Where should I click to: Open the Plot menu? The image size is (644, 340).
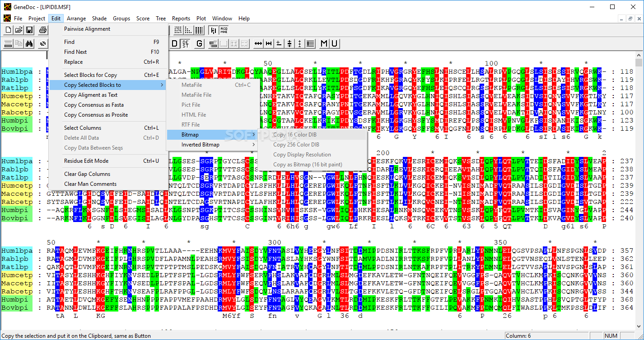[201, 19]
